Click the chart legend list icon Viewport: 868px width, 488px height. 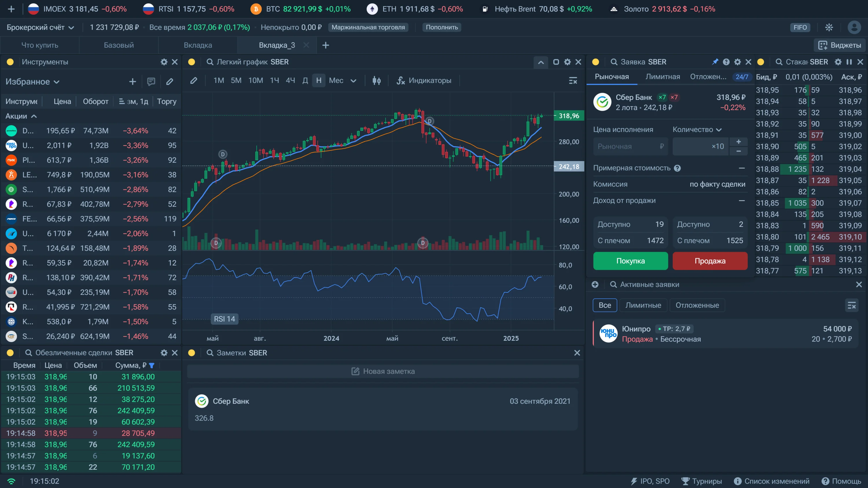tap(573, 80)
